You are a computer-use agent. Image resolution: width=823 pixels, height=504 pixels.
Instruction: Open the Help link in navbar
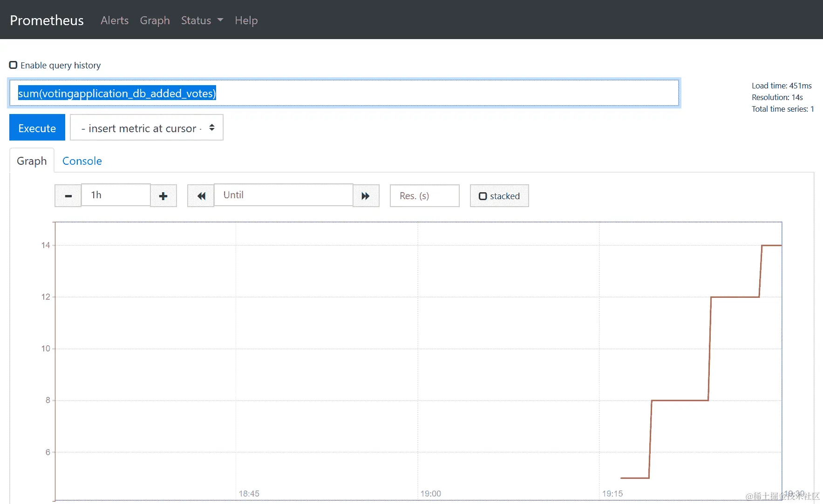246,20
